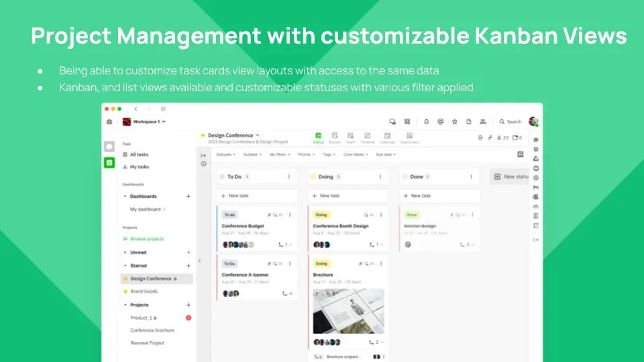This screenshot has height=362, width=644.
Task: Switch to the Status view tab
Action: pos(318,138)
